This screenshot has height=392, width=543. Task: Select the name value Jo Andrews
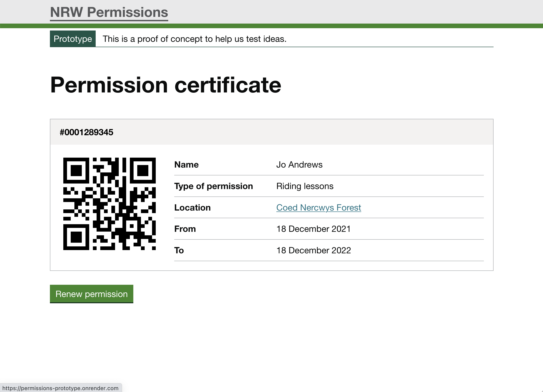pyautogui.click(x=299, y=165)
